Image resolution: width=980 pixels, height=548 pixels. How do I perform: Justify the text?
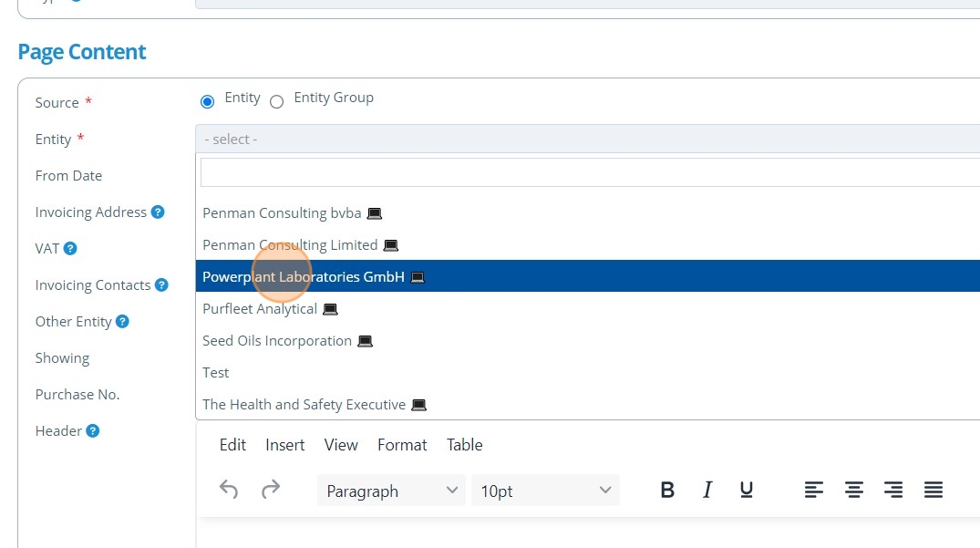pyautogui.click(x=934, y=490)
